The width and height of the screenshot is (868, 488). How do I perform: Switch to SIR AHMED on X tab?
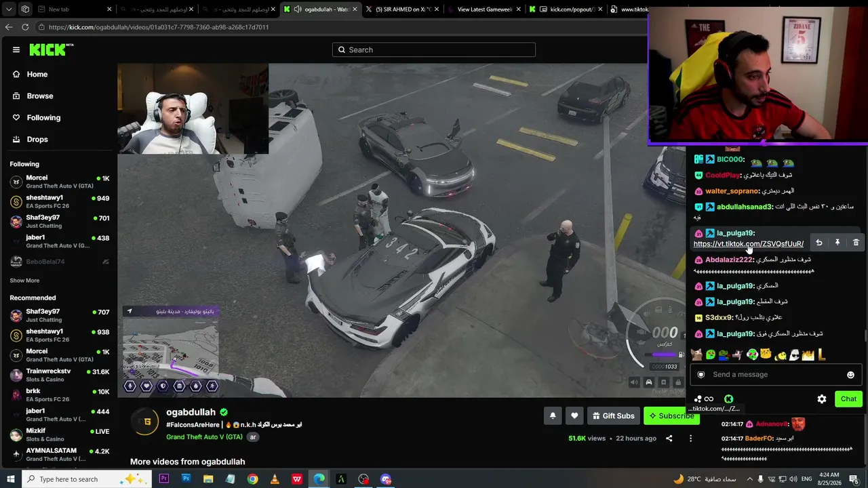pyautogui.click(x=403, y=9)
